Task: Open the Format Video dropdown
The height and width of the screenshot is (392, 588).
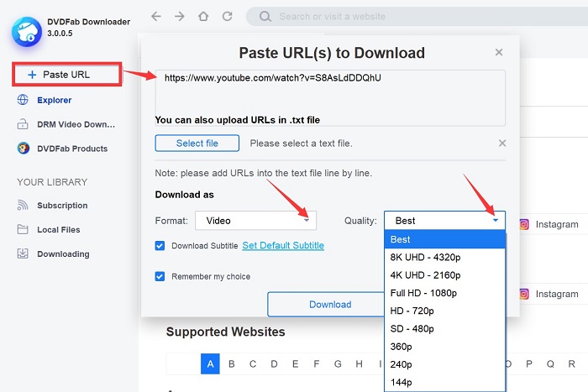Action: 255,221
